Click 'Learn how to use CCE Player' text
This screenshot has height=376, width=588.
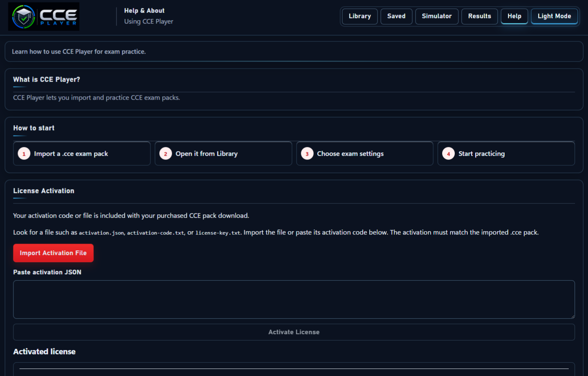pyautogui.click(x=79, y=52)
